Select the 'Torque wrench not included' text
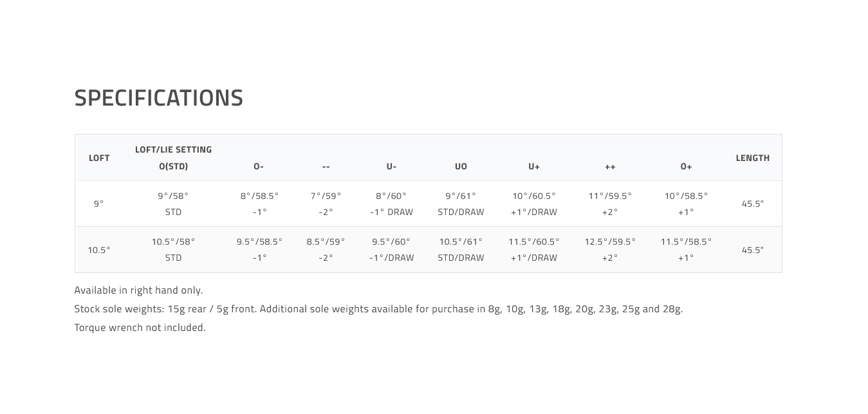Viewport: 868px width, 414px height. click(x=140, y=327)
